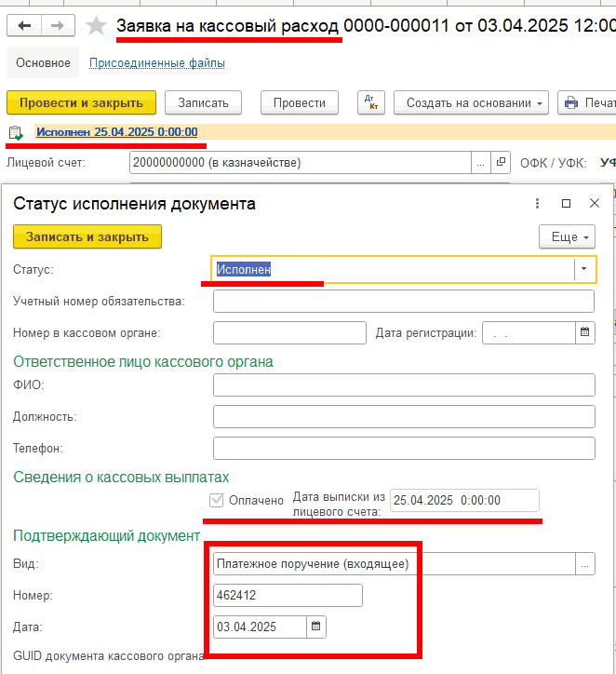Click the back navigation arrow
Screen dimensions: 616x674
pos(24,26)
